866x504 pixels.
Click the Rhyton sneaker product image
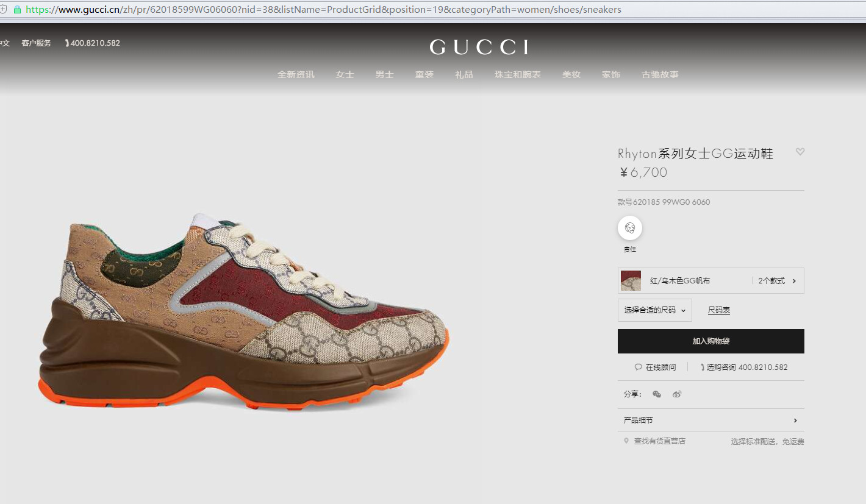point(244,311)
